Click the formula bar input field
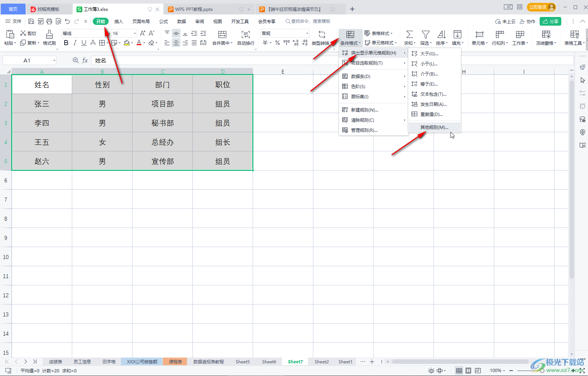Viewport: 588px width, 376px height. [332, 61]
